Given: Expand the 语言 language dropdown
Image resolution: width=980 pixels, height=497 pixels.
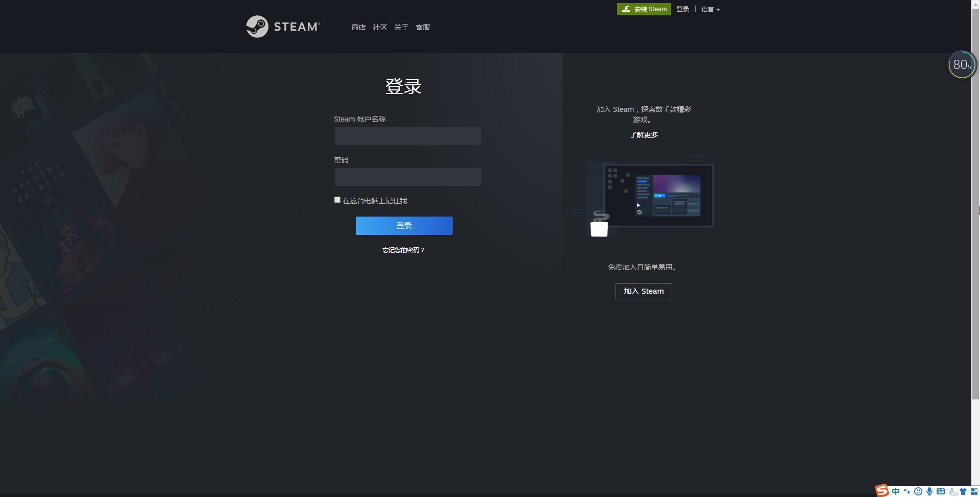Looking at the screenshot, I should point(710,9).
